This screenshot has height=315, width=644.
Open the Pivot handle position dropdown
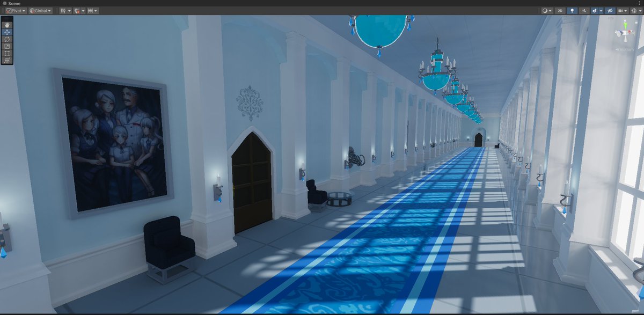[x=16, y=11]
